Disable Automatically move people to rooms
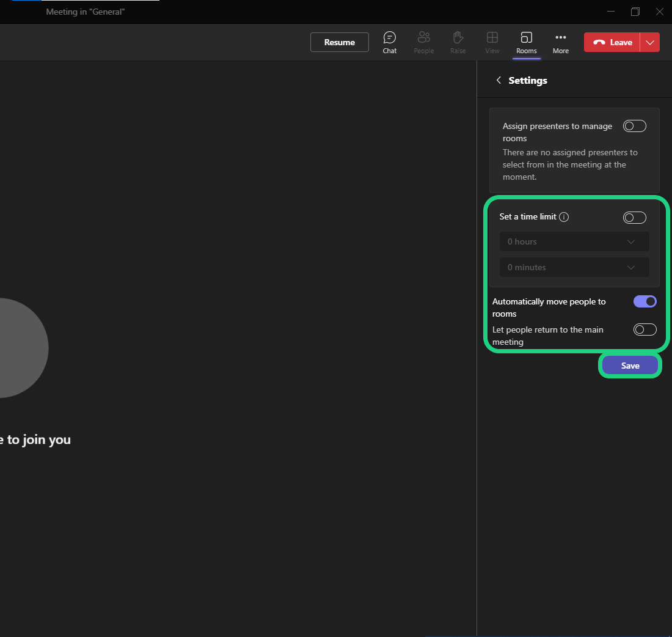This screenshot has height=637, width=672. (x=645, y=301)
